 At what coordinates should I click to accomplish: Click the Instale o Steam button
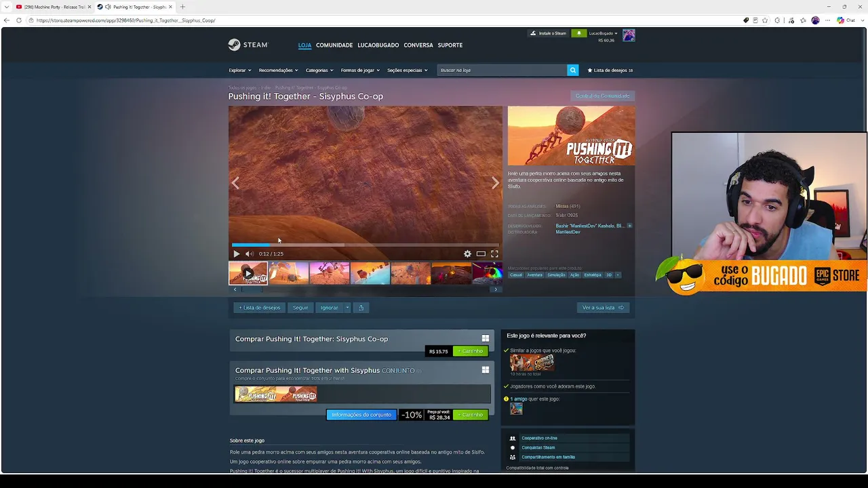click(x=548, y=33)
